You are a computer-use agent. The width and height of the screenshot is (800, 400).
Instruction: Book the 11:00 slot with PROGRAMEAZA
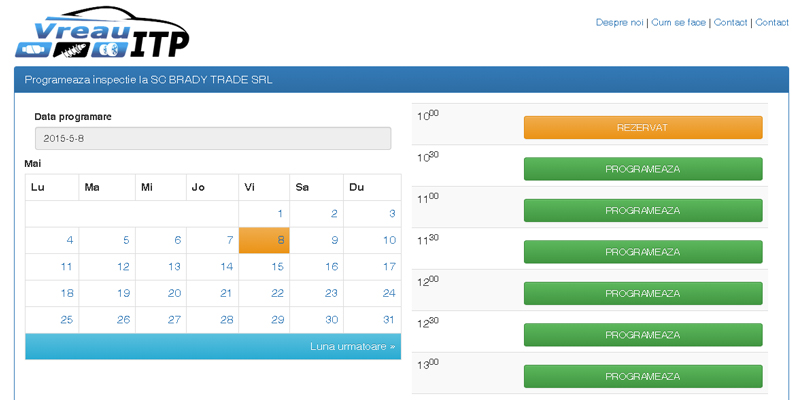pos(643,210)
